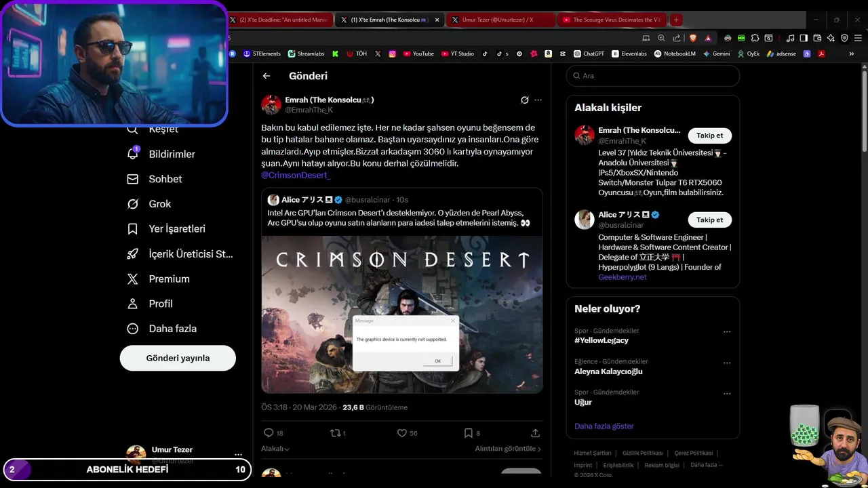Open options for #YellowLegacy trend
The image size is (868, 488).
[x=727, y=332]
